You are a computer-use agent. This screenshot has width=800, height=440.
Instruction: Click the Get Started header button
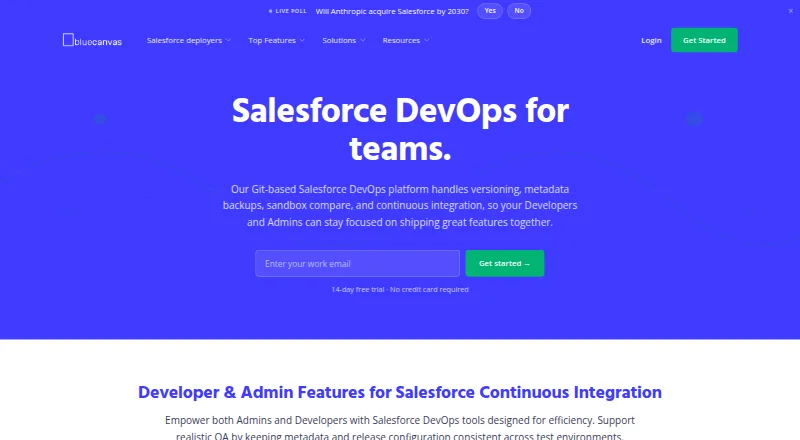tap(704, 40)
